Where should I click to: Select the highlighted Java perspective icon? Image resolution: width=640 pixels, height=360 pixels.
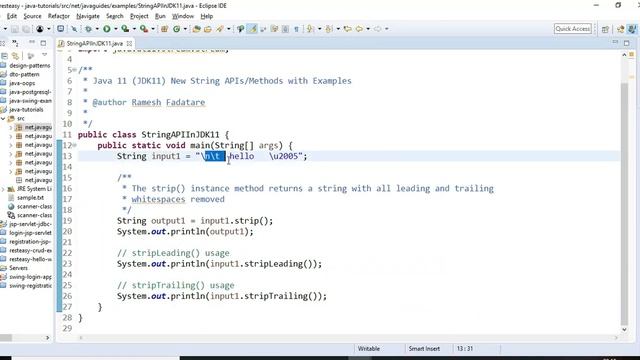632,29
